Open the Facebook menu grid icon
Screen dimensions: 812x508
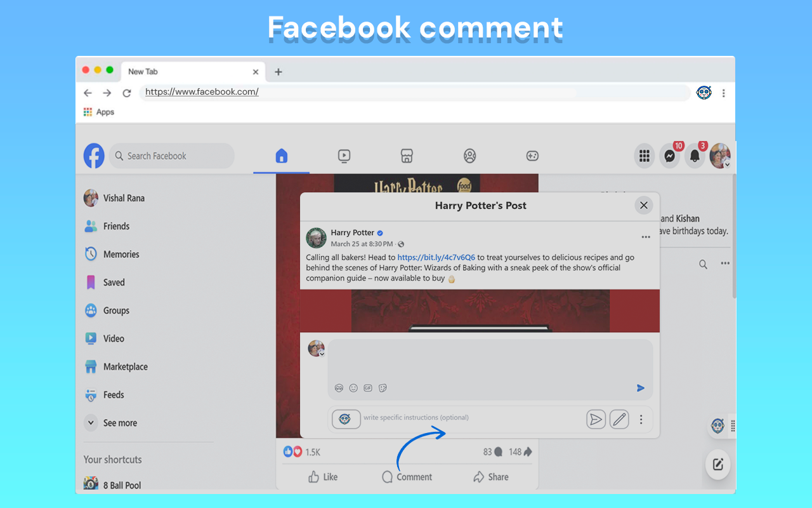click(645, 156)
